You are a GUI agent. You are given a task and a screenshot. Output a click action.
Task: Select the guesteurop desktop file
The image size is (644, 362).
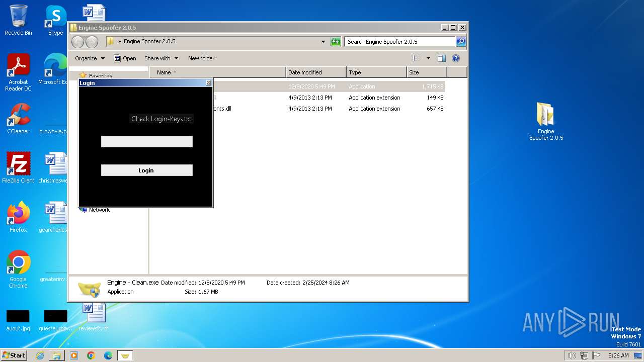tap(55, 320)
